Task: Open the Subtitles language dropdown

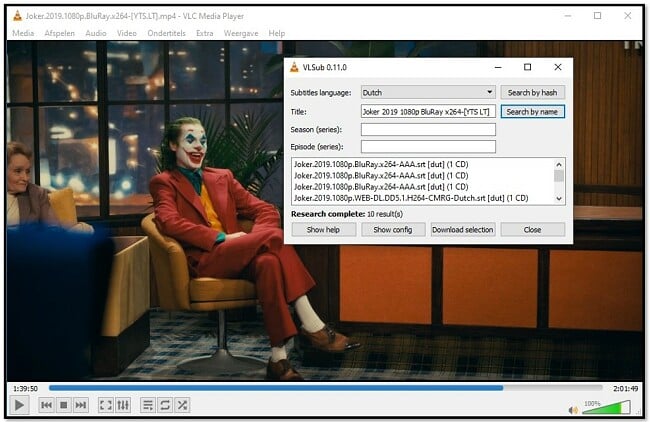Action: (x=428, y=92)
